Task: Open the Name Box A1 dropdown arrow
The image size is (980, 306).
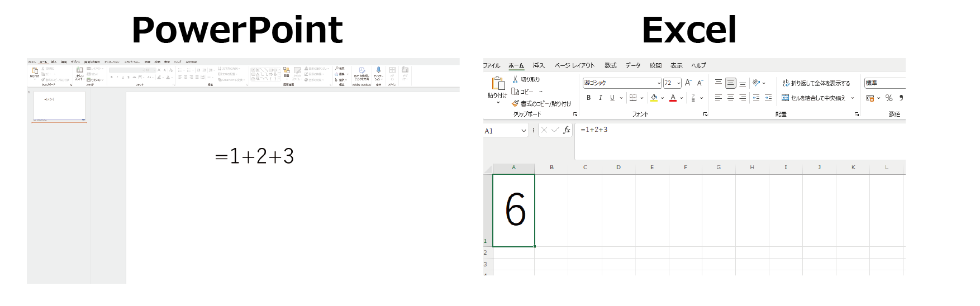Action: click(x=524, y=131)
